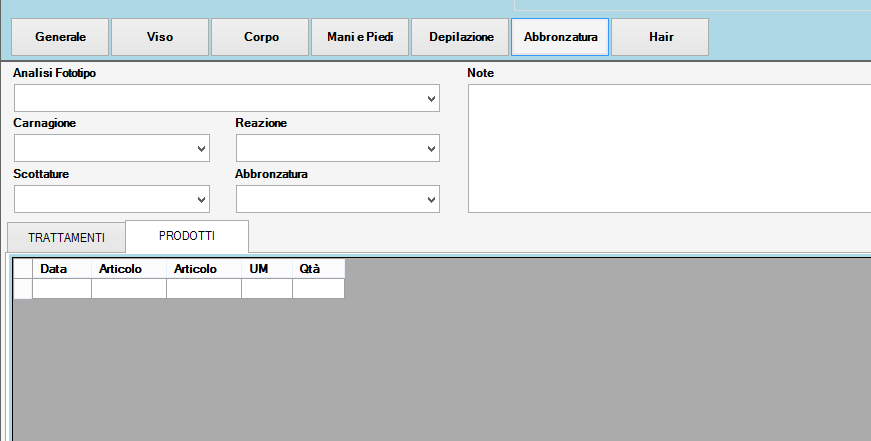Click inside the Note text area
The image size is (871, 441).
coord(668,148)
